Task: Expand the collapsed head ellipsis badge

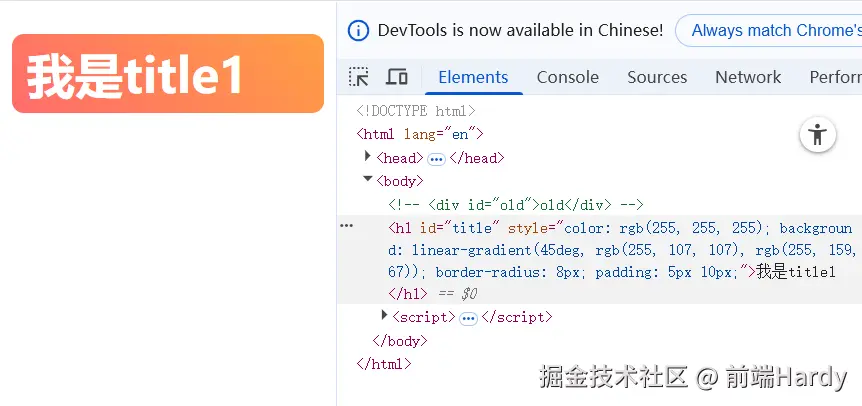Action: pyautogui.click(x=436, y=159)
